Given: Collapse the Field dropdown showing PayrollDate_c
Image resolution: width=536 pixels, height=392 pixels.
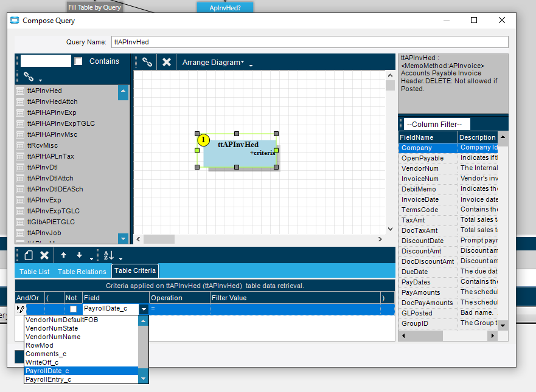Looking at the screenshot, I should click(144, 309).
